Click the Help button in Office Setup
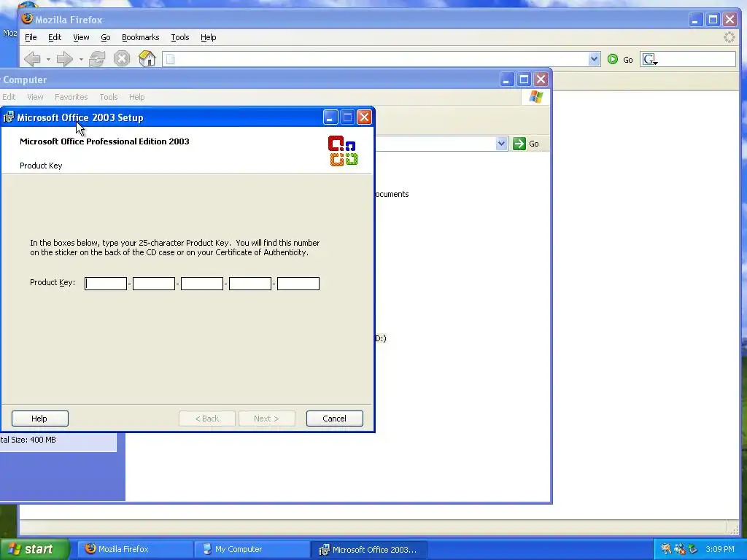 [x=40, y=419]
